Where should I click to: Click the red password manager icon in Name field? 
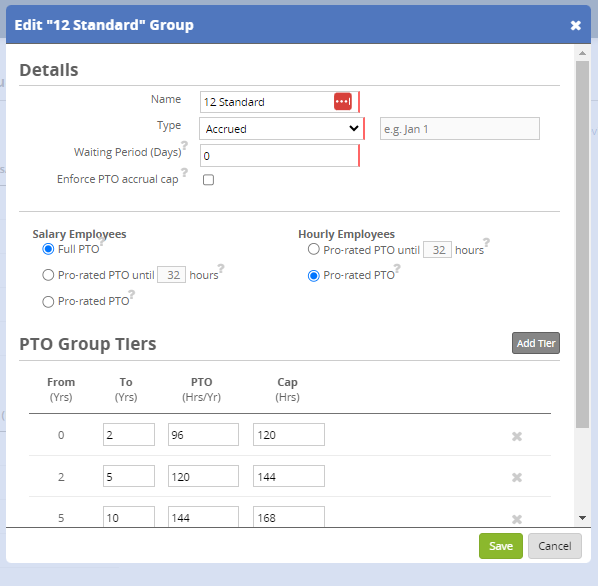coord(342,102)
